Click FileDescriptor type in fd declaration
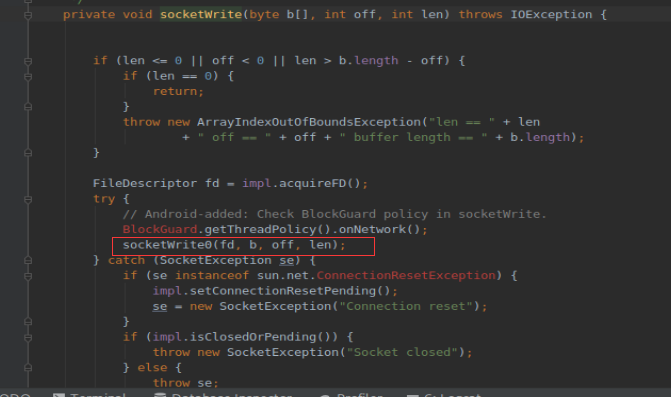The width and height of the screenshot is (671, 397). [x=145, y=184]
